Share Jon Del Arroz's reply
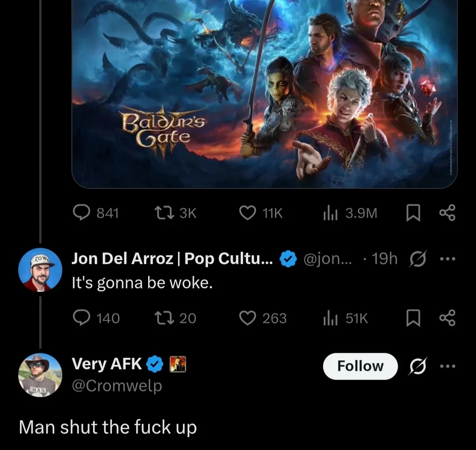This screenshot has width=476, height=450. (x=447, y=318)
